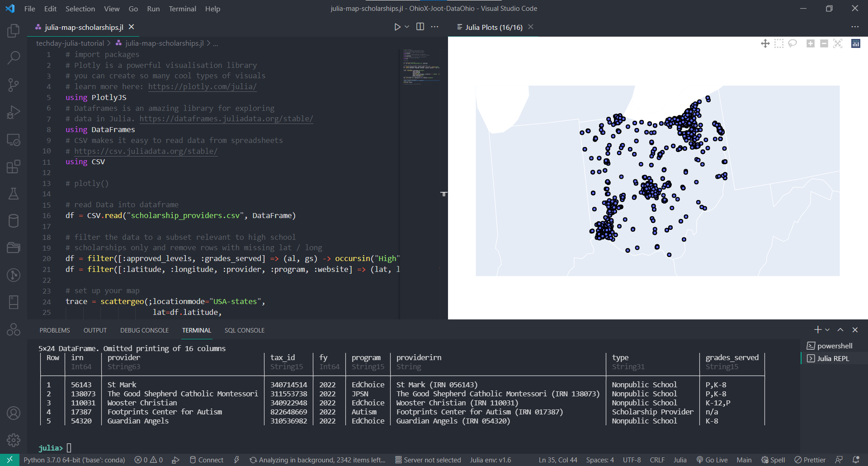The width and height of the screenshot is (868, 466).
Task: Change CRLF line ending setting
Action: pos(657,460)
